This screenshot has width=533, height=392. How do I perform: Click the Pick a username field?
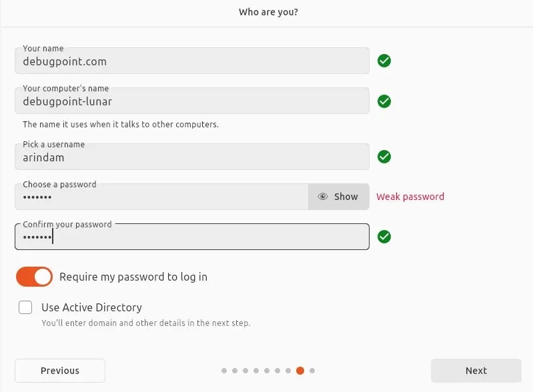192,157
